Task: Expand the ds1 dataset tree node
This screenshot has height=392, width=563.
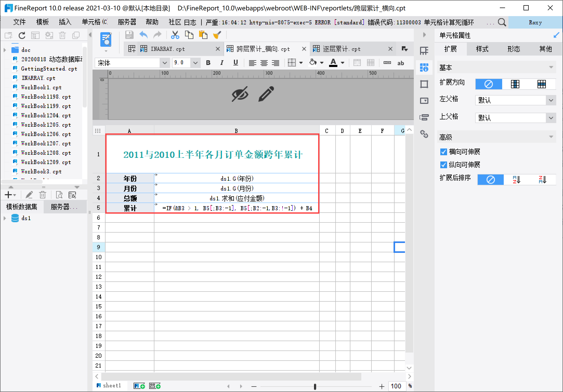Action: (x=5, y=218)
